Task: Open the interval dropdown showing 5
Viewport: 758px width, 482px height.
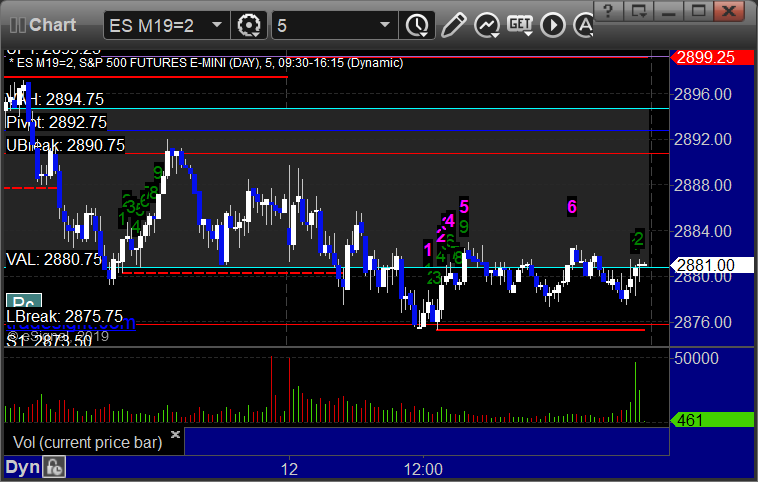Action: [385, 25]
